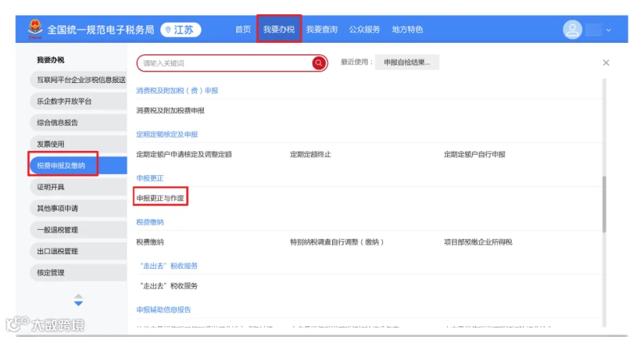Open 特别纳税调查自行调整（缴纳）
This screenshot has width=644, height=337.
tap(337, 242)
